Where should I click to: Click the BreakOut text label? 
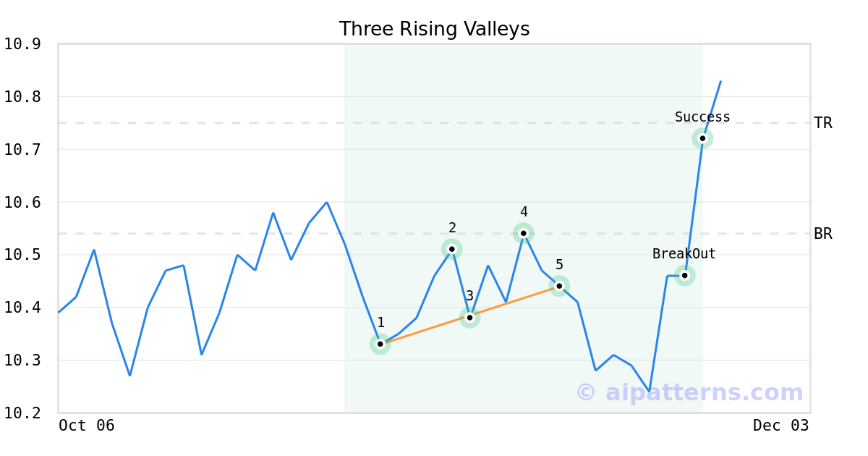pos(684,254)
